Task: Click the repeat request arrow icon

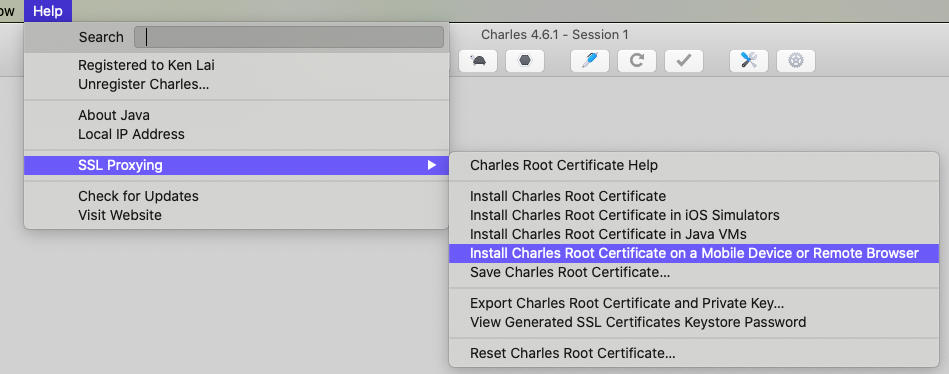Action: pyautogui.click(x=637, y=61)
